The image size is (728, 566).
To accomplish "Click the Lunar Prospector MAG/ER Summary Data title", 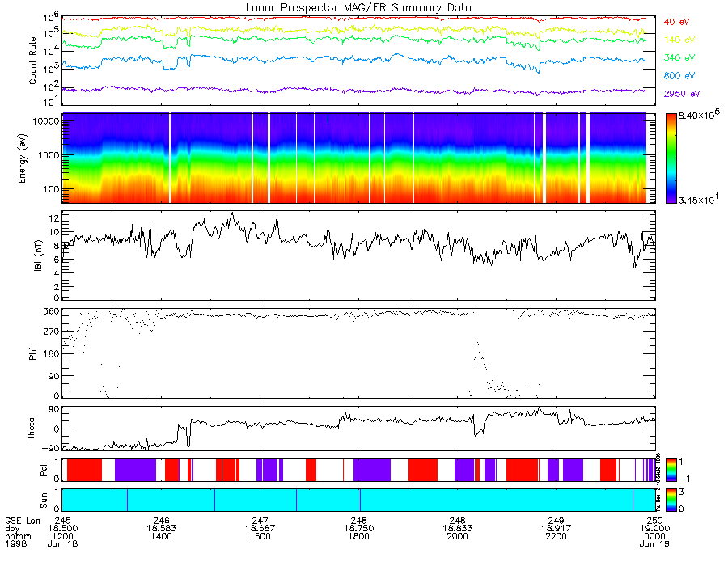I will [x=358, y=8].
